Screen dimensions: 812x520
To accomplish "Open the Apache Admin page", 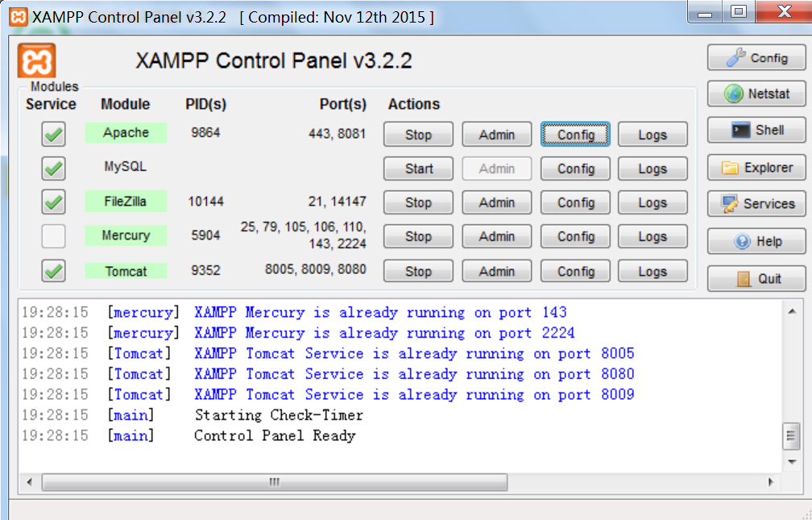I will click(x=496, y=135).
